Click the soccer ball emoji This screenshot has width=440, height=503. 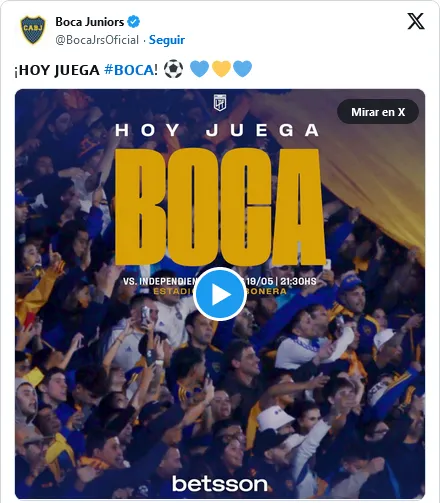point(173,69)
